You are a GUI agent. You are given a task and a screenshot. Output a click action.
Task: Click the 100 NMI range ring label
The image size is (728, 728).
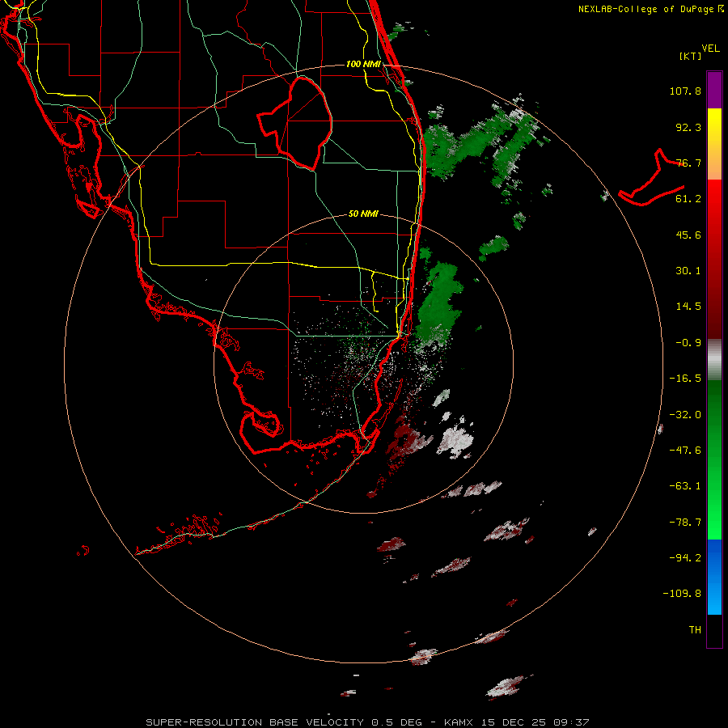363,64
